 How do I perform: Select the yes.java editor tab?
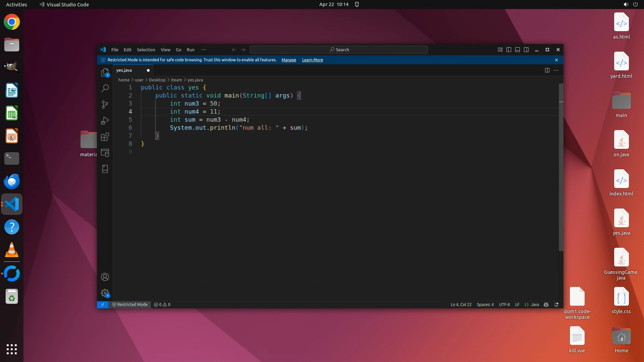click(124, 70)
